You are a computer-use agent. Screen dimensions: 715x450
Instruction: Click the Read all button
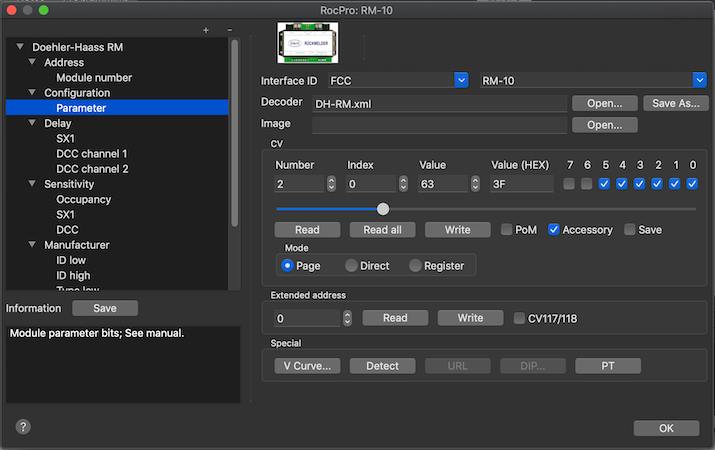coord(382,230)
